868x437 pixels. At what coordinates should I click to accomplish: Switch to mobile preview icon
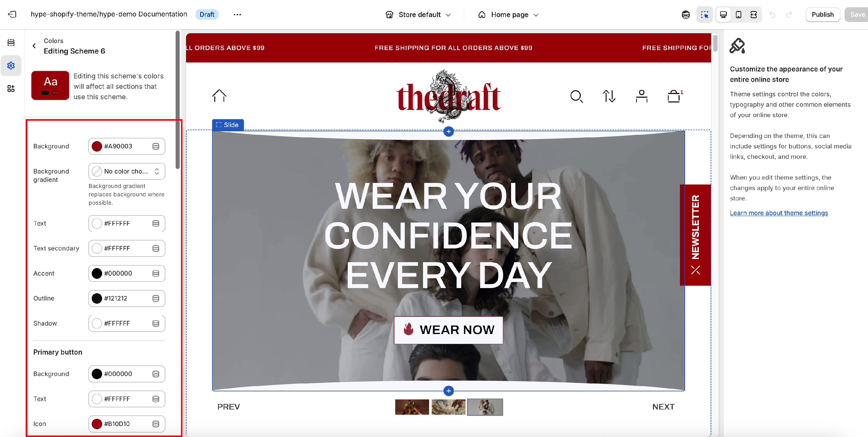coord(738,14)
